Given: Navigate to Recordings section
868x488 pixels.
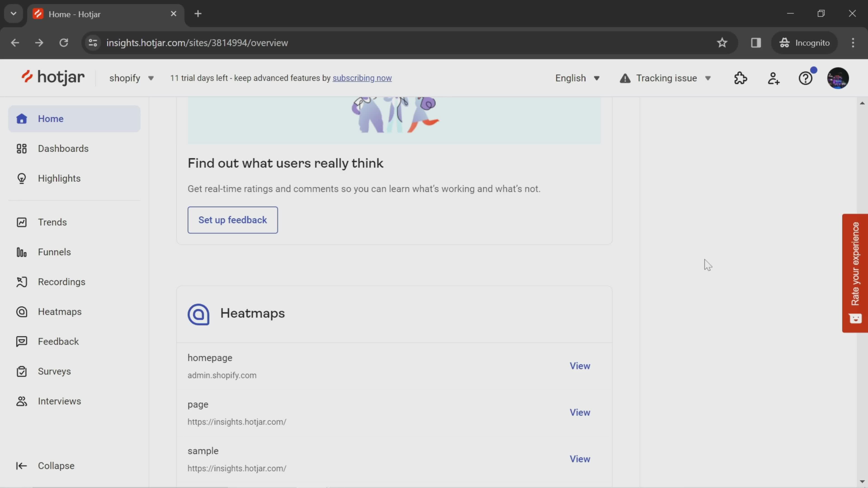Looking at the screenshot, I should click(x=61, y=282).
